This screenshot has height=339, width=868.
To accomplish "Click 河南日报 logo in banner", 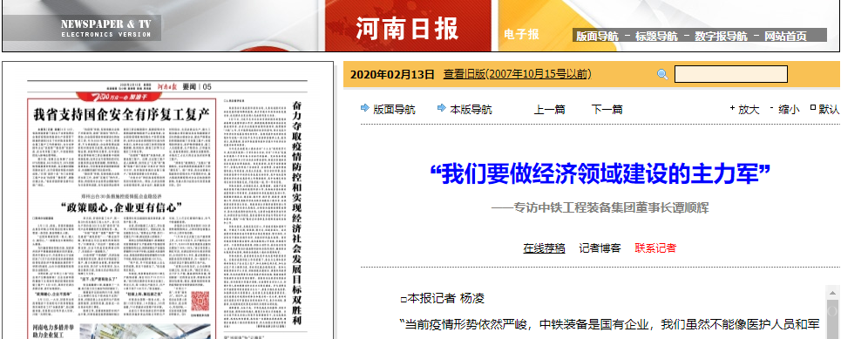I will 407,29.
